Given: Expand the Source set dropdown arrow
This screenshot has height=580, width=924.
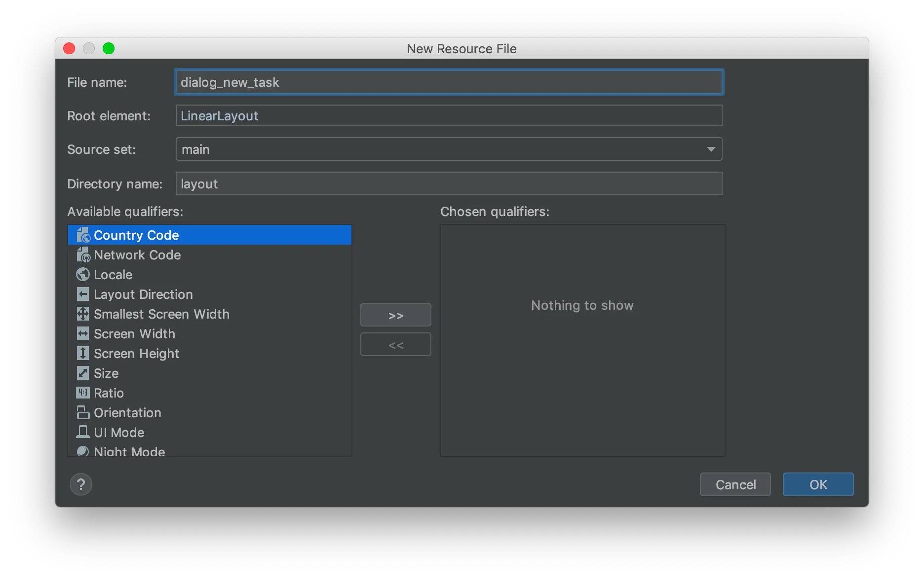Looking at the screenshot, I should pos(711,149).
